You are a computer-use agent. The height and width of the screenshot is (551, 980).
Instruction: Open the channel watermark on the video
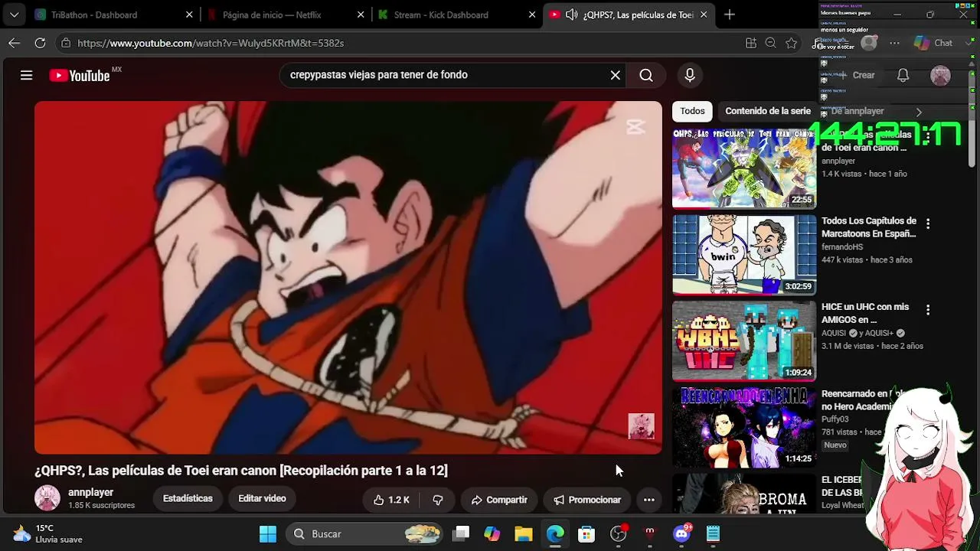pos(642,426)
